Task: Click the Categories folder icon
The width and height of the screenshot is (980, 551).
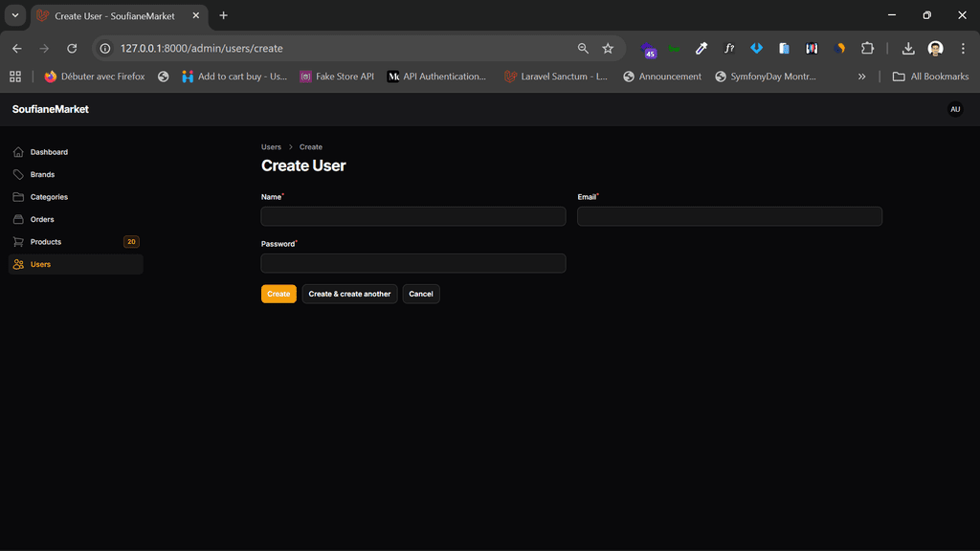Action: (18, 197)
